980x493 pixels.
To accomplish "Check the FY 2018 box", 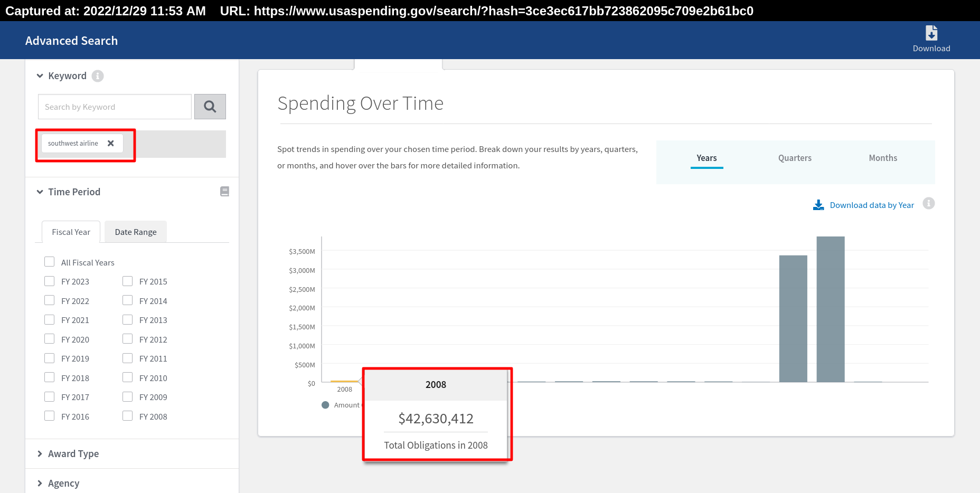I will click(50, 377).
